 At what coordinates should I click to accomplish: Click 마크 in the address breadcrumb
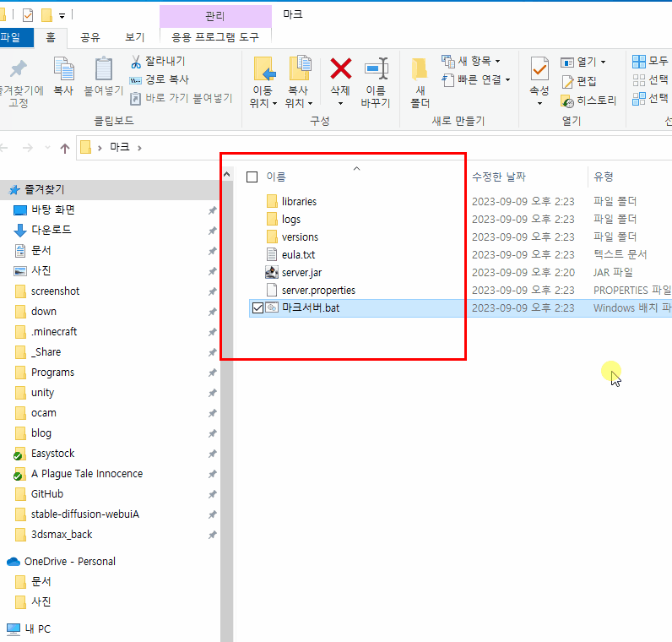click(120, 148)
